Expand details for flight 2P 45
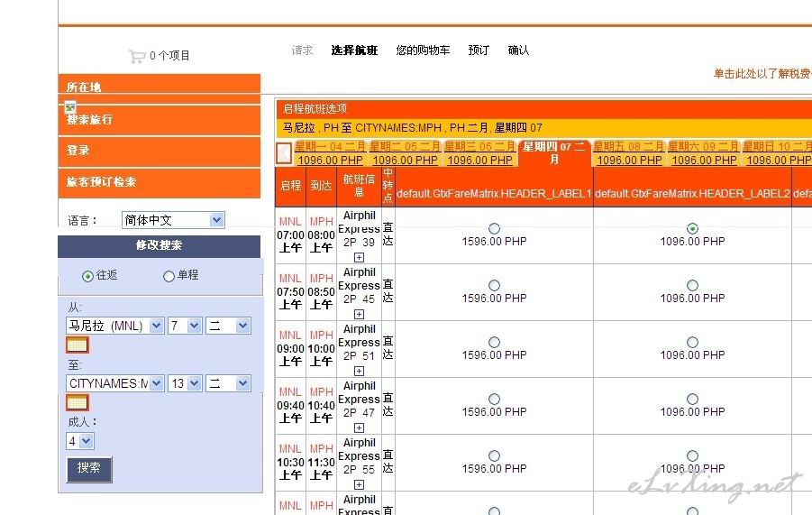812x515 pixels. click(x=359, y=314)
